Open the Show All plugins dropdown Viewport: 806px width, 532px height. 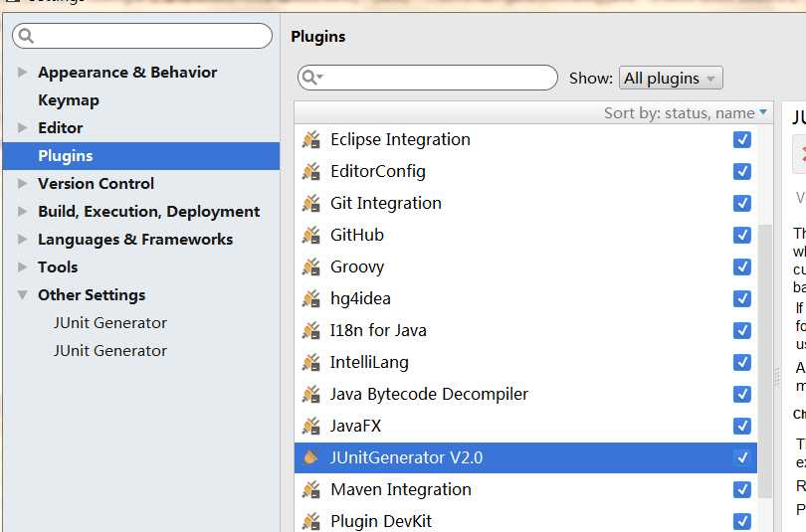(671, 78)
